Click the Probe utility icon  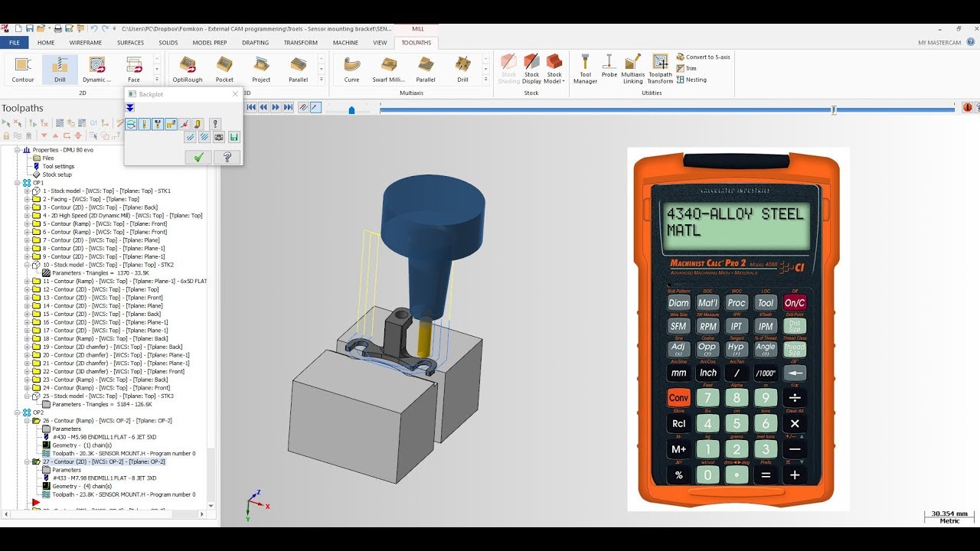point(609,66)
